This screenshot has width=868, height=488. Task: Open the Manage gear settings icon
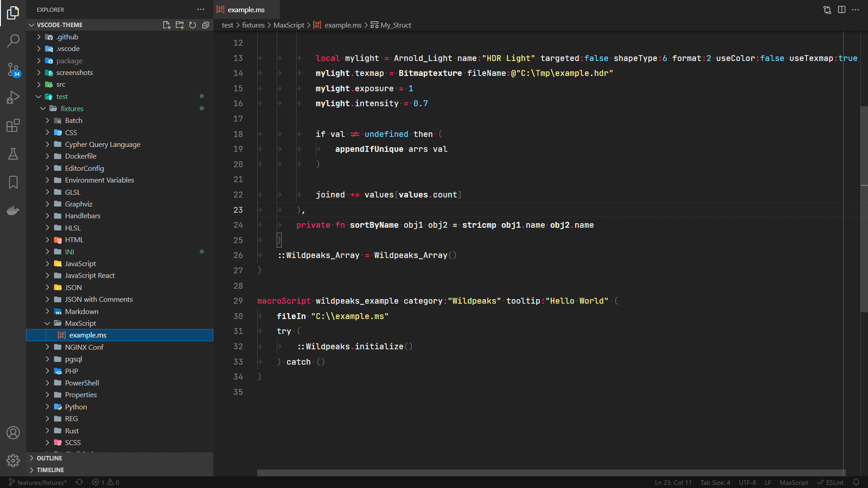click(13, 460)
